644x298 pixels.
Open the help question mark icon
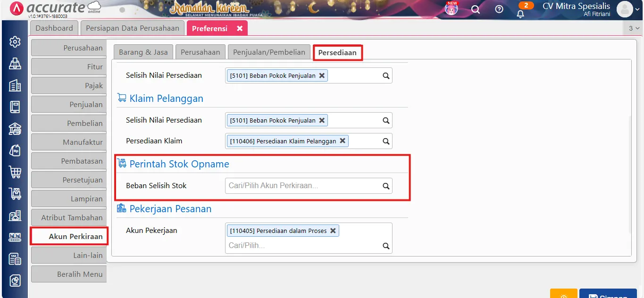point(499,9)
